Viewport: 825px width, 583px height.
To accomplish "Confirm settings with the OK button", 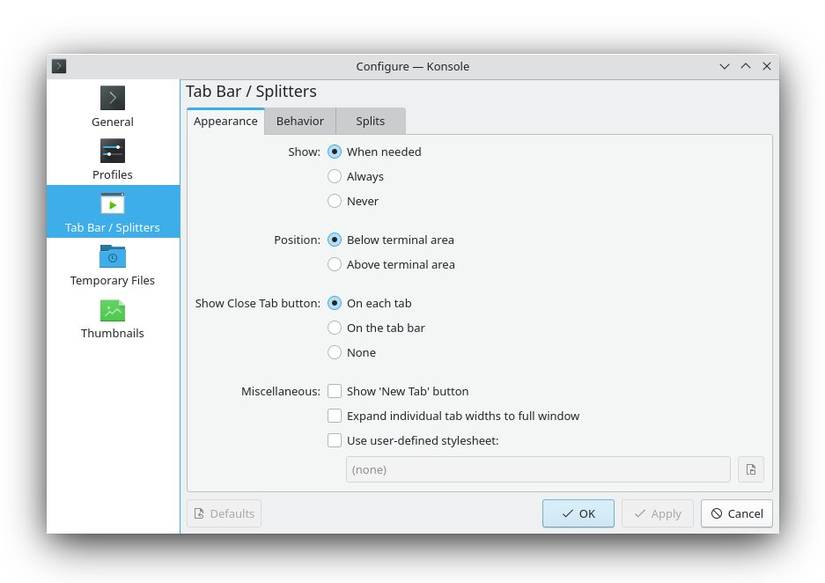I will (578, 513).
